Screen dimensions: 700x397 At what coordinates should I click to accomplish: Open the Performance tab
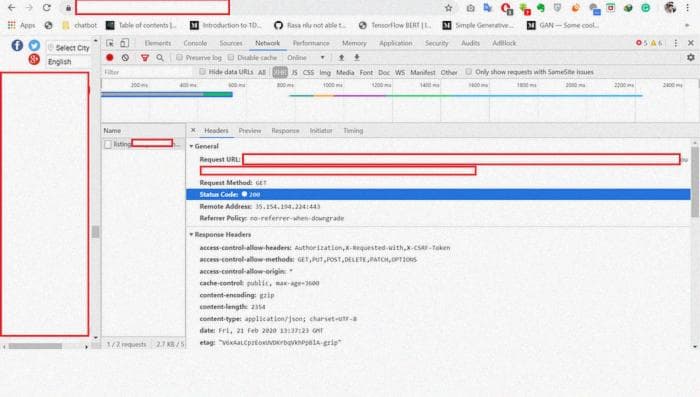[311, 43]
